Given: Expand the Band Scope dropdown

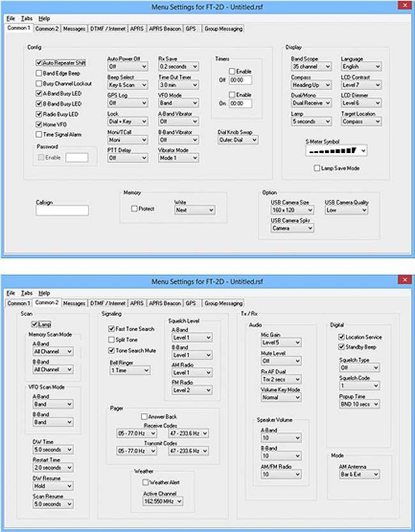Looking at the screenshot, I should (x=311, y=66).
